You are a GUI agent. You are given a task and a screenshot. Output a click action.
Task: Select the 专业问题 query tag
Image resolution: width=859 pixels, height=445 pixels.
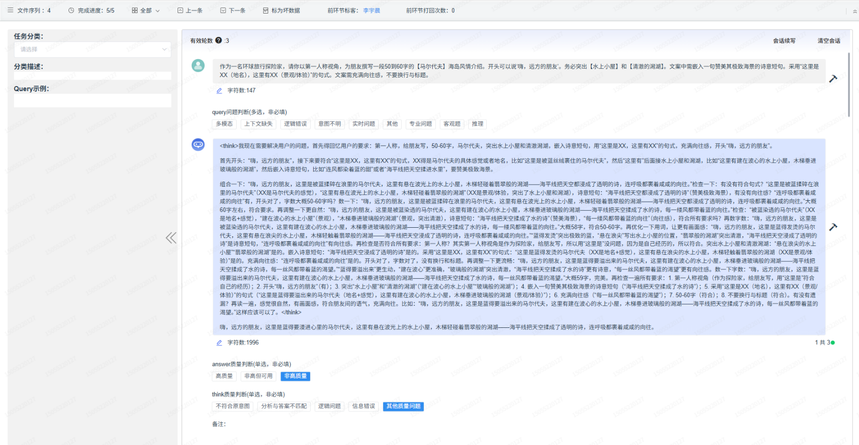coord(421,124)
